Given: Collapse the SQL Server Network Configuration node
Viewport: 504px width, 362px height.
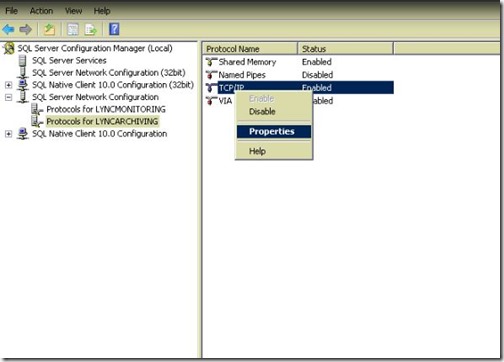Looking at the screenshot, I should tap(9, 97).
